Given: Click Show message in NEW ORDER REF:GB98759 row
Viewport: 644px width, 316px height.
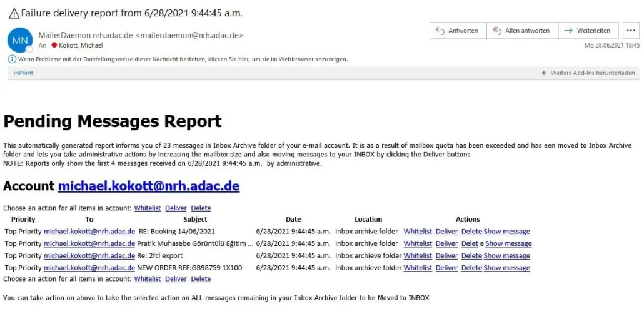Looking at the screenshot, I should [507, 268].
